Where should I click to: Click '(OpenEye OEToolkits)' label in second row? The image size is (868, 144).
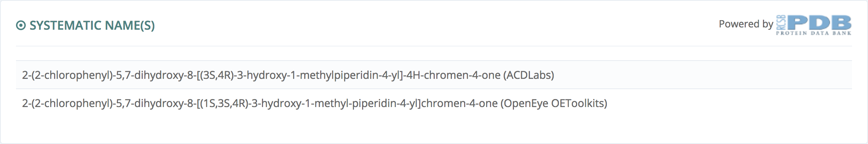point(554,103)
